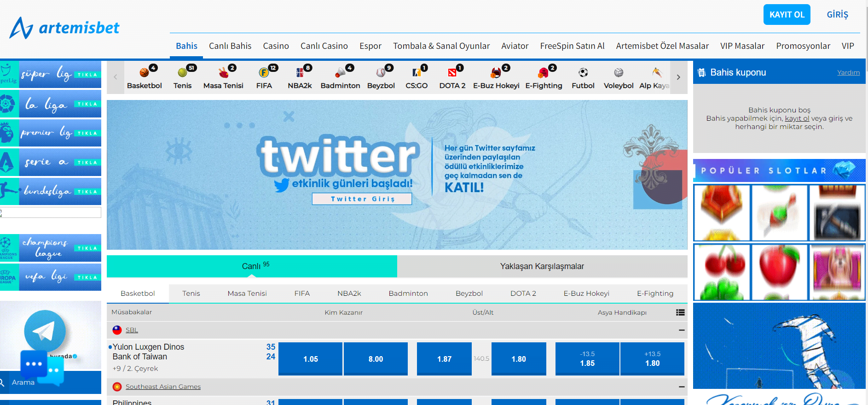
Task: Select the Espor menu item
Action: tap(370, 46)
